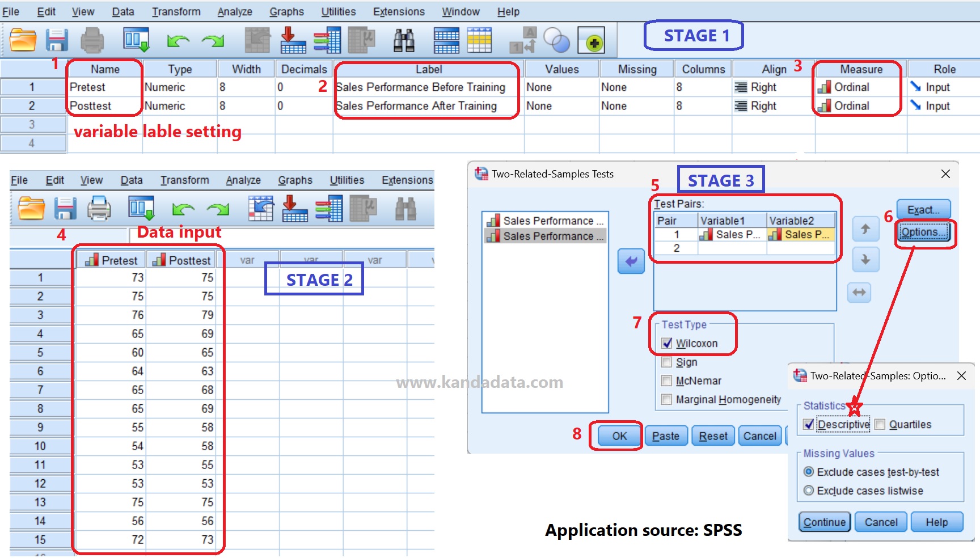Click the green Undo arrow in top toolbar
This screenshot has width=980, height=558.
(178, 40)
